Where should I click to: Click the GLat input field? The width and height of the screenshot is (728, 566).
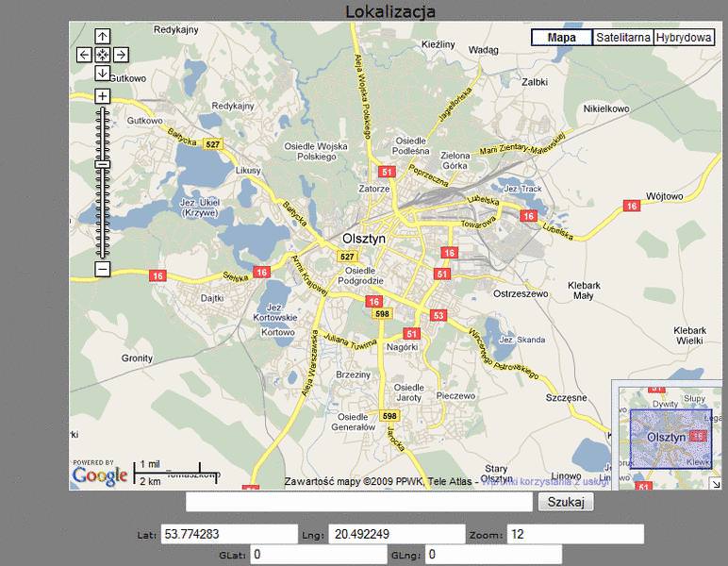318,555
